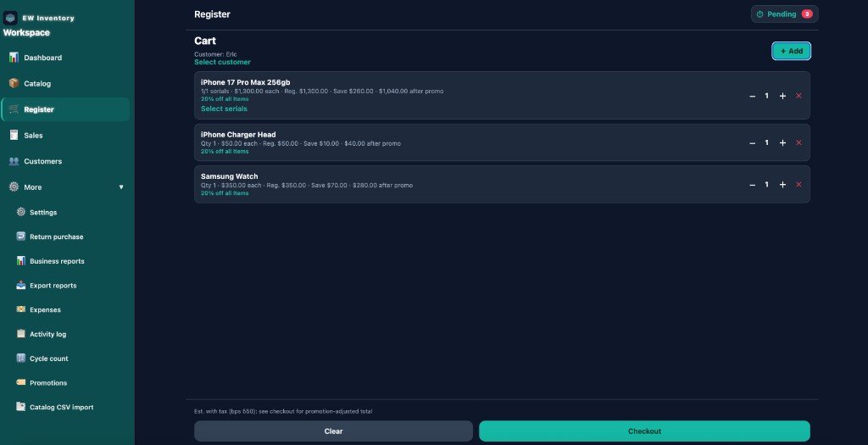The height and width of the screenshot is (445, 868).
Task: Click the Export reports tray icon
Action: 21,285
